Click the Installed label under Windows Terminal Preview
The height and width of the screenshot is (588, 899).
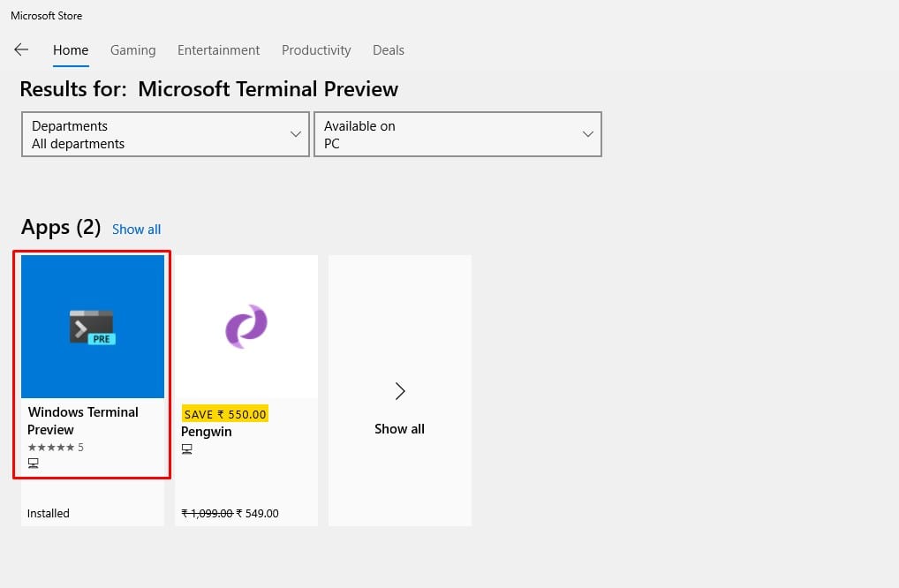tap(49, 514)
